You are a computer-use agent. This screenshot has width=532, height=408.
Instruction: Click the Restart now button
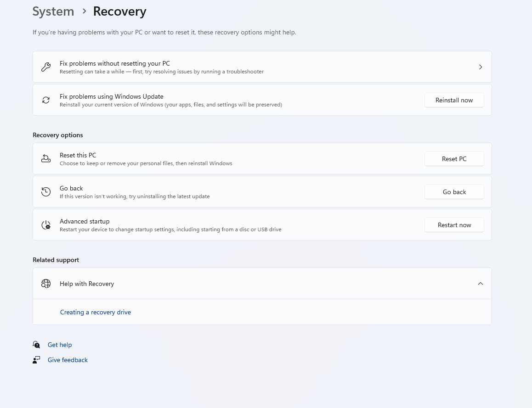pos(454,225)
